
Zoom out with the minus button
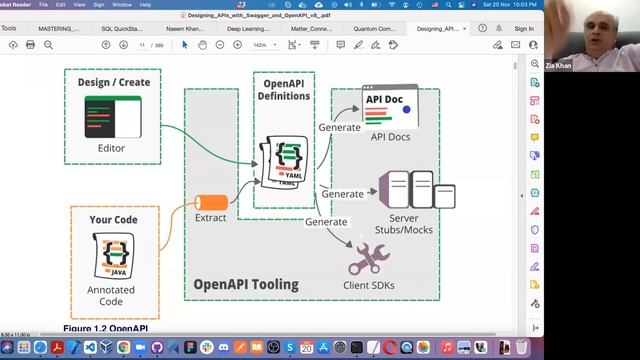(220, 45)
